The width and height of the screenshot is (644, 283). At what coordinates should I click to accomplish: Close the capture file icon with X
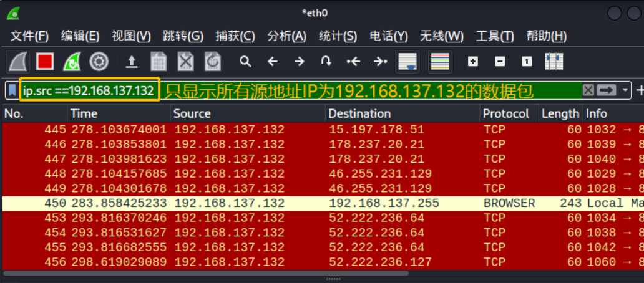185,62
